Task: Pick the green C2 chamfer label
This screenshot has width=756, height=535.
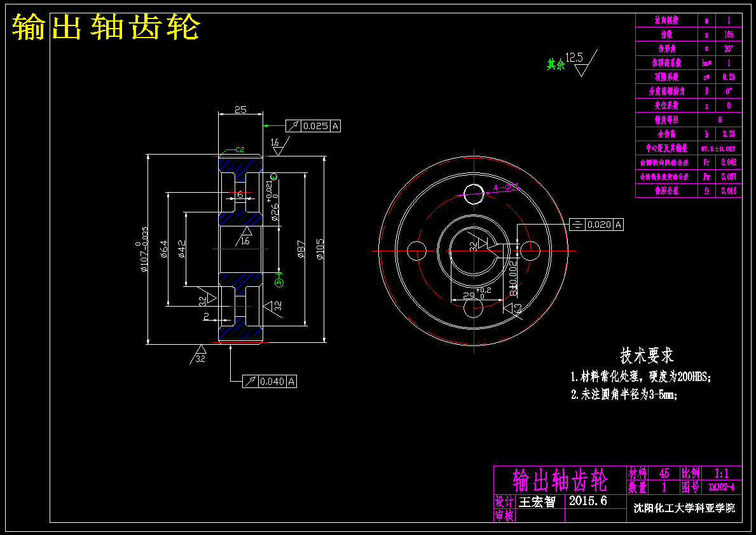Action: tap(240, 149)
